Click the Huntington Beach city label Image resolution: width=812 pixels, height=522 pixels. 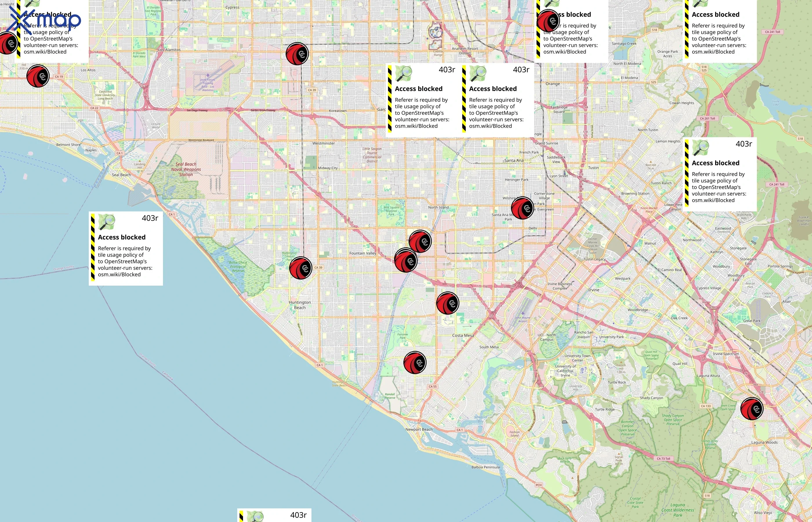click(x=300, y=305)
